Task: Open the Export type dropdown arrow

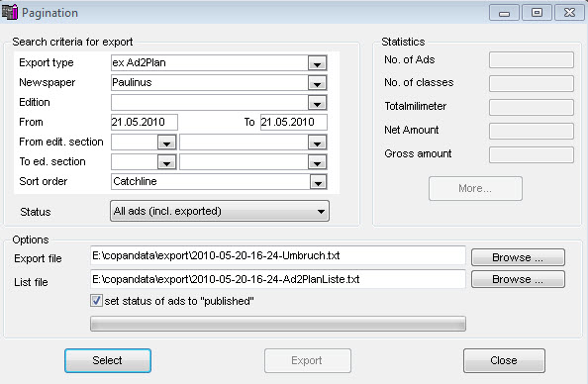Action: (x=317, y=63)
